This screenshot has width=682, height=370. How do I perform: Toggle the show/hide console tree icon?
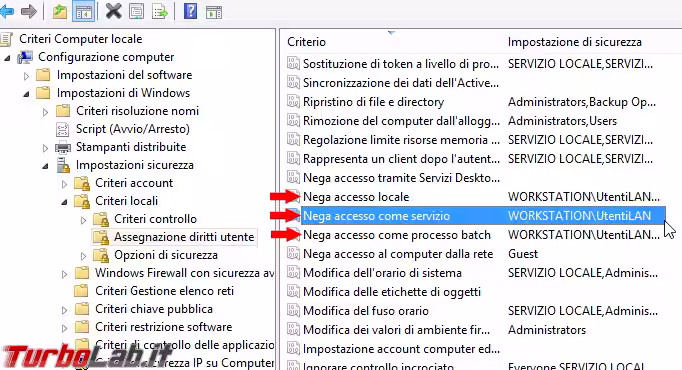pos(84,12)
